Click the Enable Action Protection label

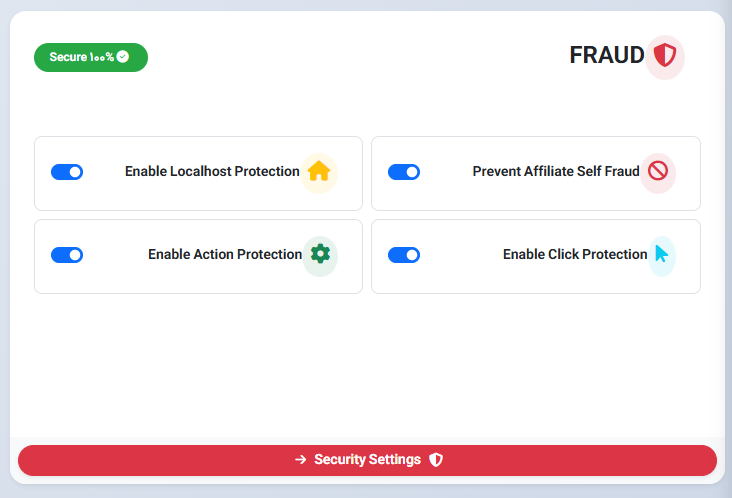click(x=225, y=255)
